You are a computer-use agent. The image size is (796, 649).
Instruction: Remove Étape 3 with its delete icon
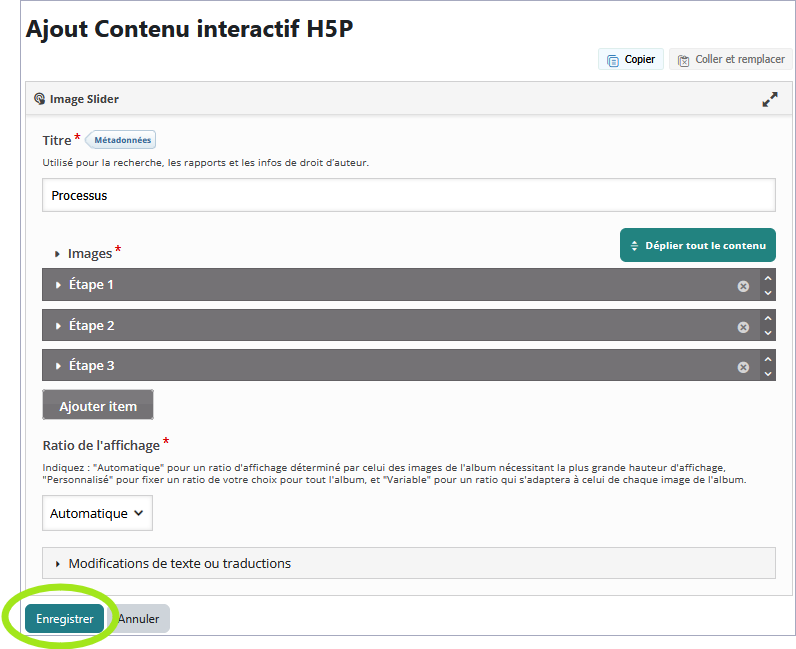tap(743, 367)
